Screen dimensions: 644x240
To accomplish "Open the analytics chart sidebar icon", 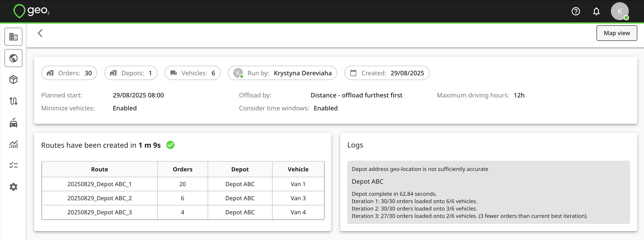I will (13, 144).
